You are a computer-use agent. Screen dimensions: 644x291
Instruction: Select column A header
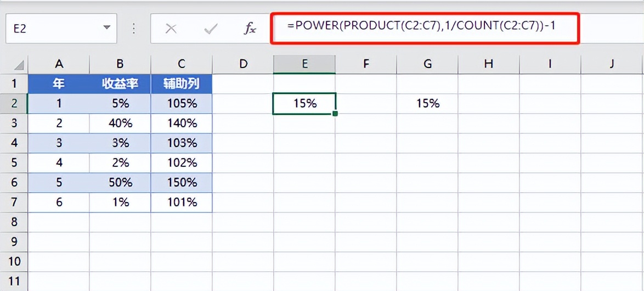coord(59,64)
